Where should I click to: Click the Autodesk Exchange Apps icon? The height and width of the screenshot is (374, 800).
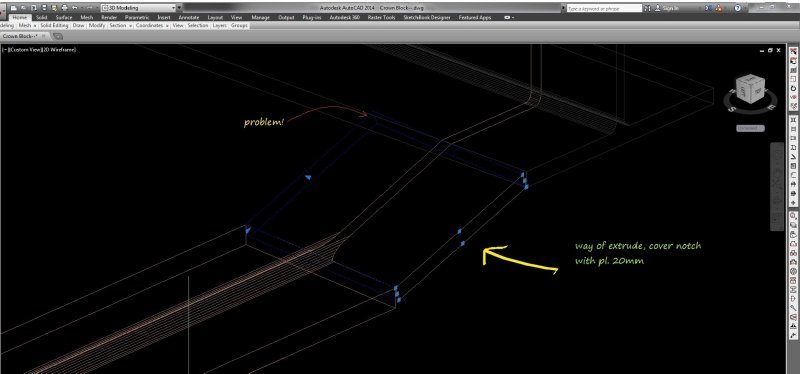coord(708,8)
